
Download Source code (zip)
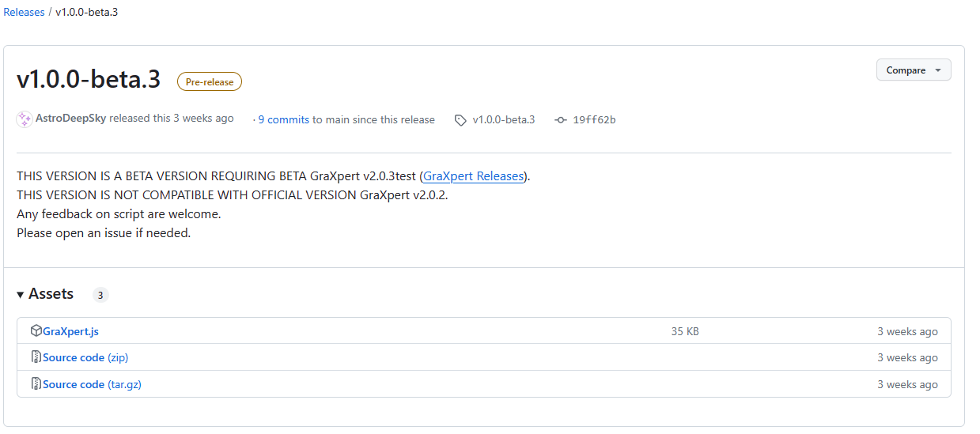coord(85,358)
